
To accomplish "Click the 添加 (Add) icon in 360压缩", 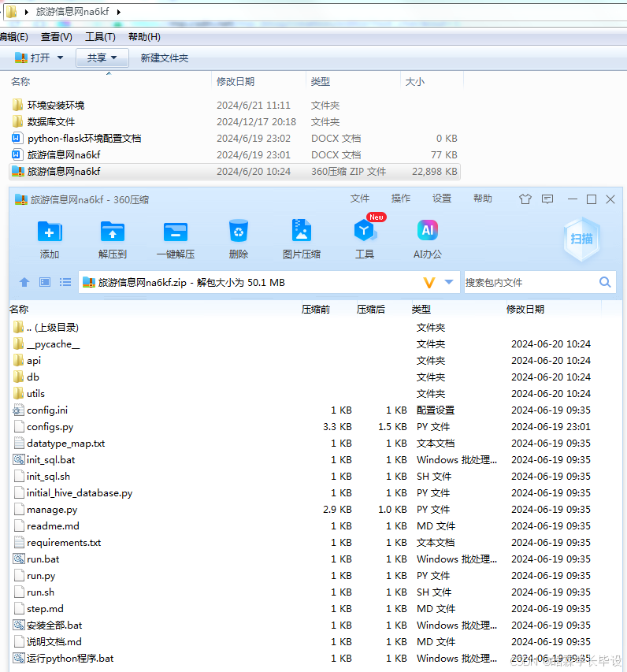I will (x=50, y=232).
